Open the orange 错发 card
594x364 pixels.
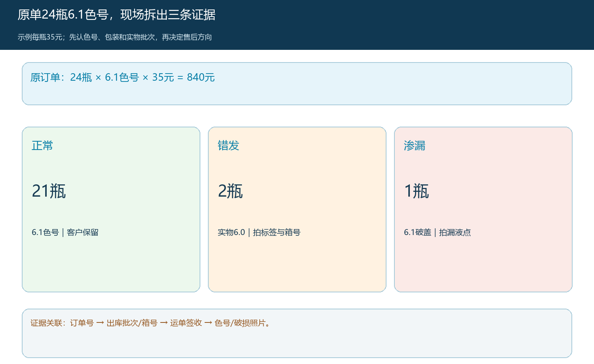[x=297, y=209]
